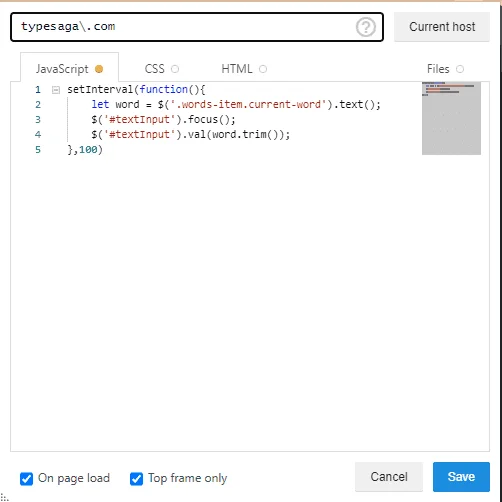
Task: Click the Current host button
Action: coord(442,27)
